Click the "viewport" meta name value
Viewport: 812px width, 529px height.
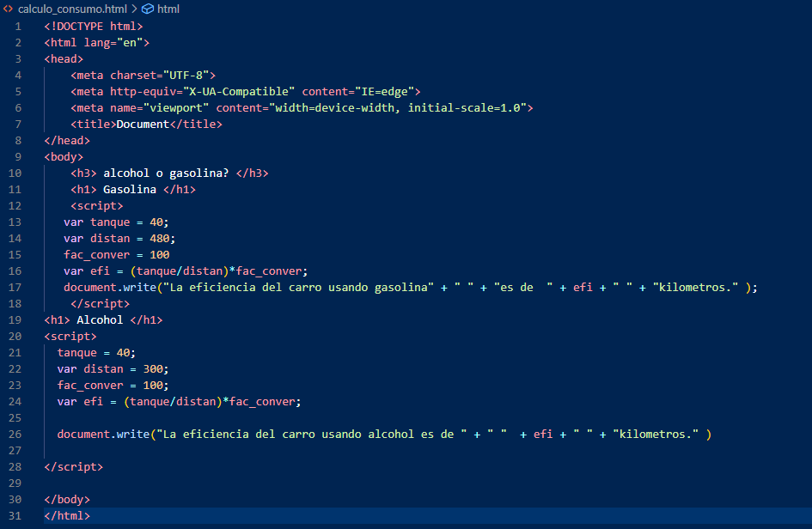pyautogui.click(x=176, y=107)
